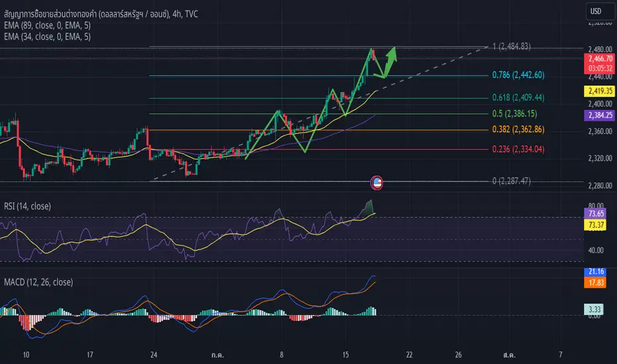Click the green upward arrow drawing
The height and width of the screenshot is (364, 617).
pos(390,62)
